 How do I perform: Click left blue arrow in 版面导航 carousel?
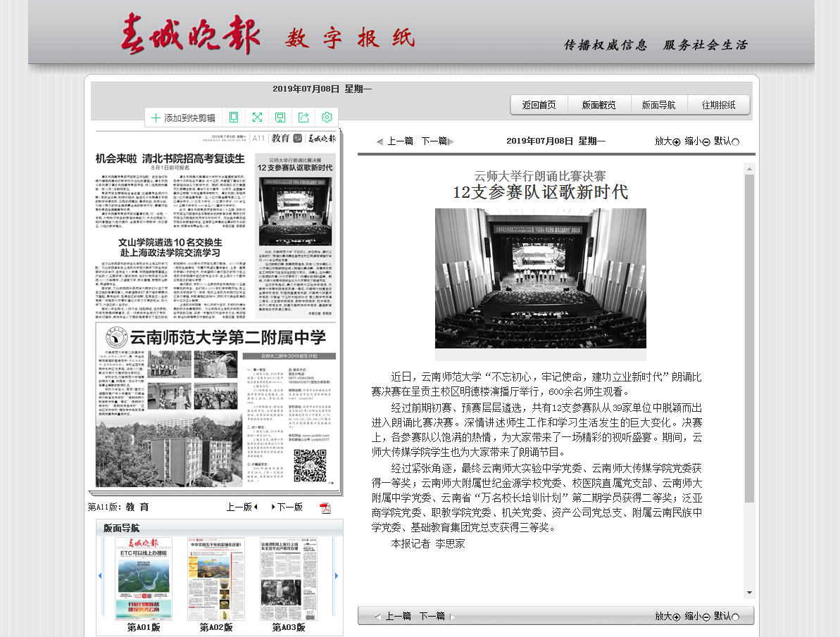(100, 576)
